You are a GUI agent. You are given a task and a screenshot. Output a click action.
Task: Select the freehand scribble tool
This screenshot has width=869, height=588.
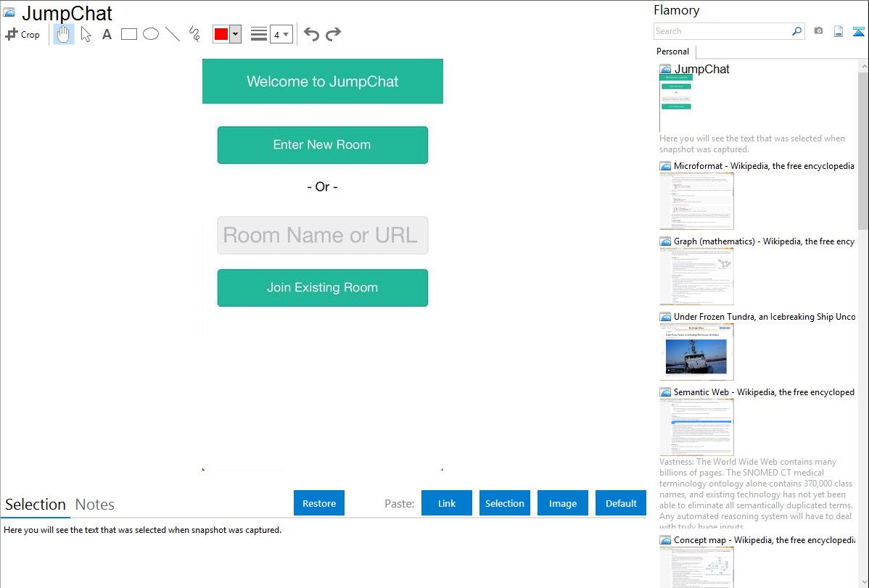194,34
